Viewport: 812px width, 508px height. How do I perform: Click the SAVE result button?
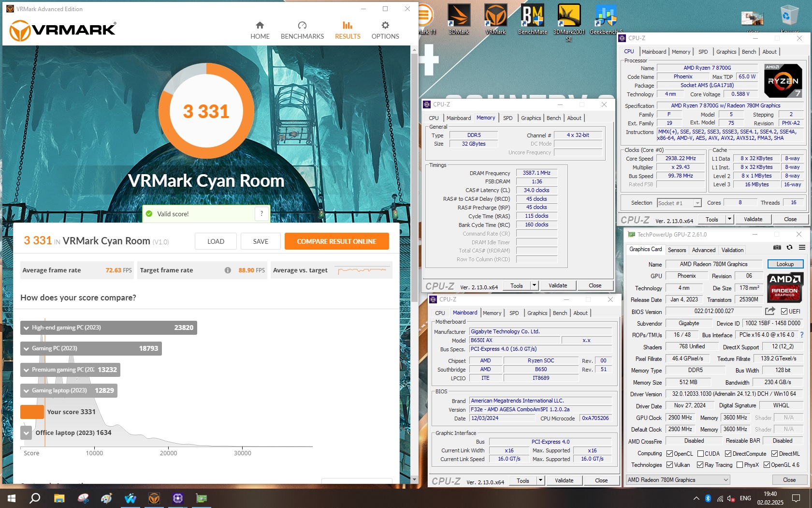tap(261, 241)
